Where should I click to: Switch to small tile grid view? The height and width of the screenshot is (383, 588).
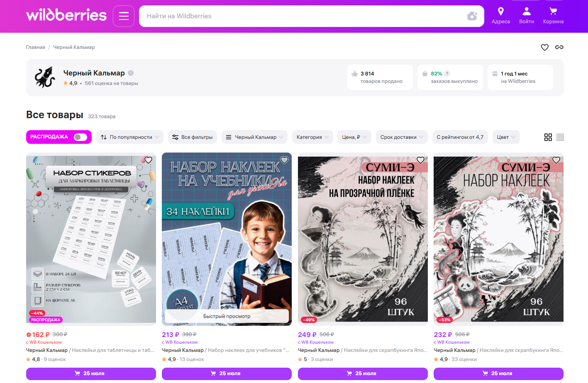coord(560,137)
